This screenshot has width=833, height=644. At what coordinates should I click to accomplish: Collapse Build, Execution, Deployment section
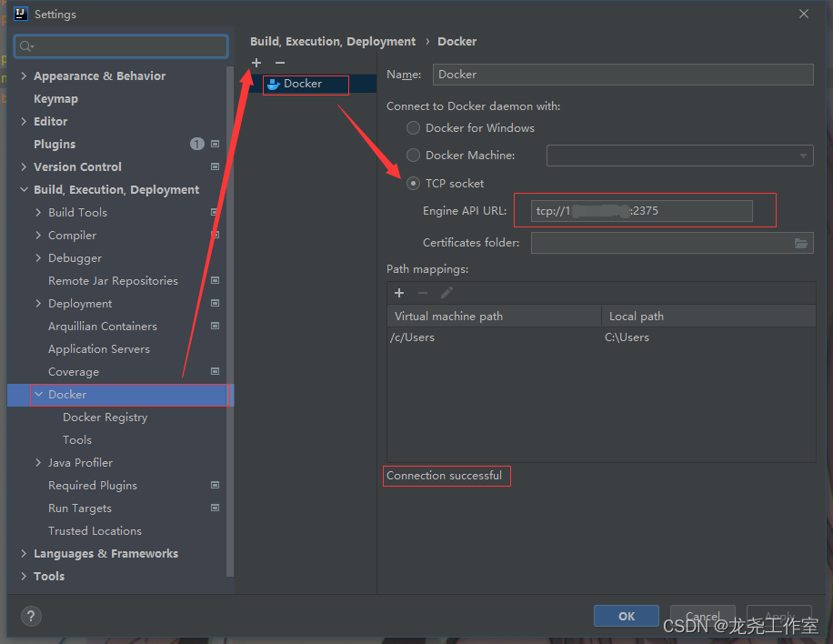point(24,190)
